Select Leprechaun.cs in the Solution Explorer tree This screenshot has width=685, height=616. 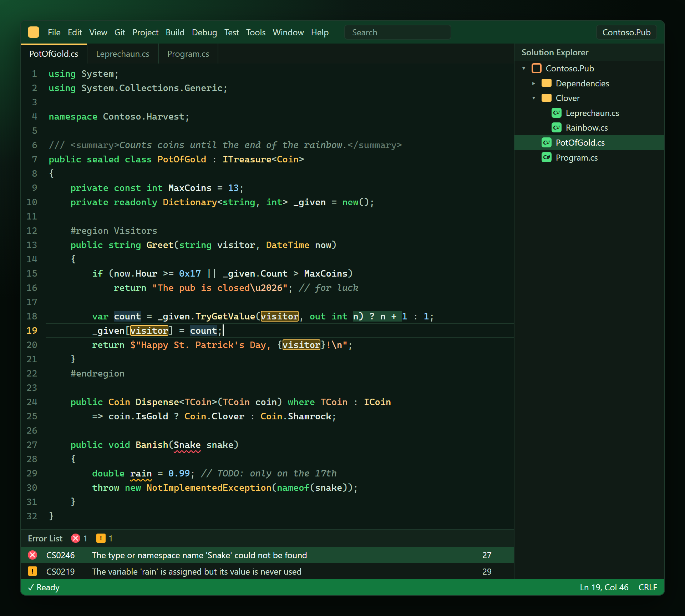click(x=589, y=113)
